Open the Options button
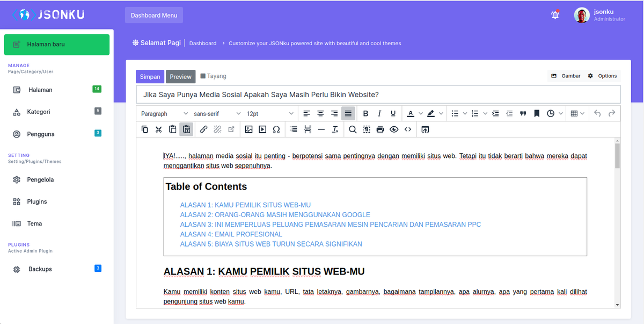The height and width of the screenshot is (324, 644). pos(602,76)
